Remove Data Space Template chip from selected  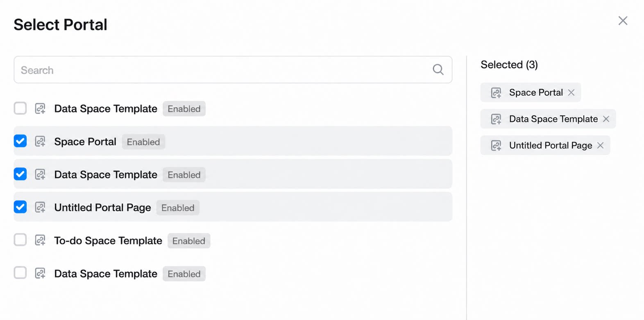click(x=606, y=119)
